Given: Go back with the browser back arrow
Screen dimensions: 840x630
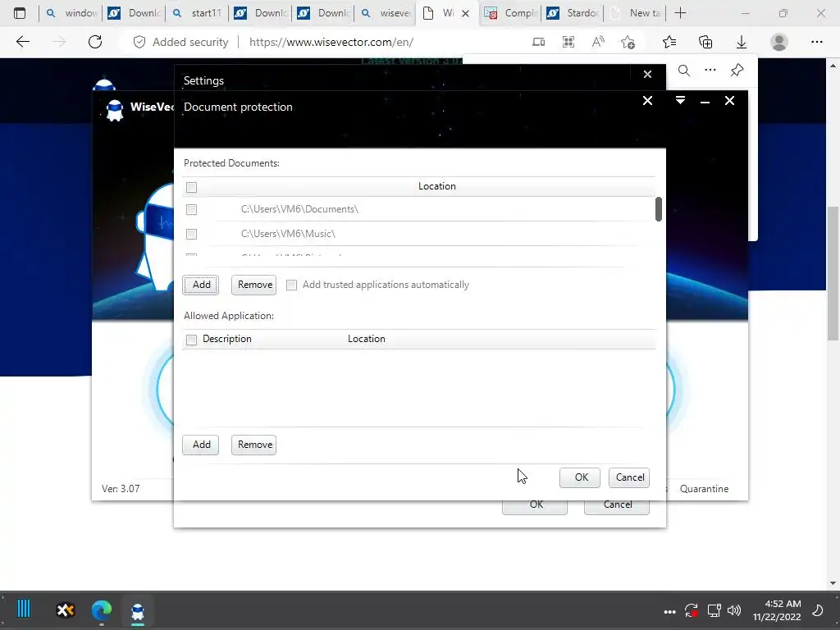Looking at the screenshot, I should tap(22, 42).
